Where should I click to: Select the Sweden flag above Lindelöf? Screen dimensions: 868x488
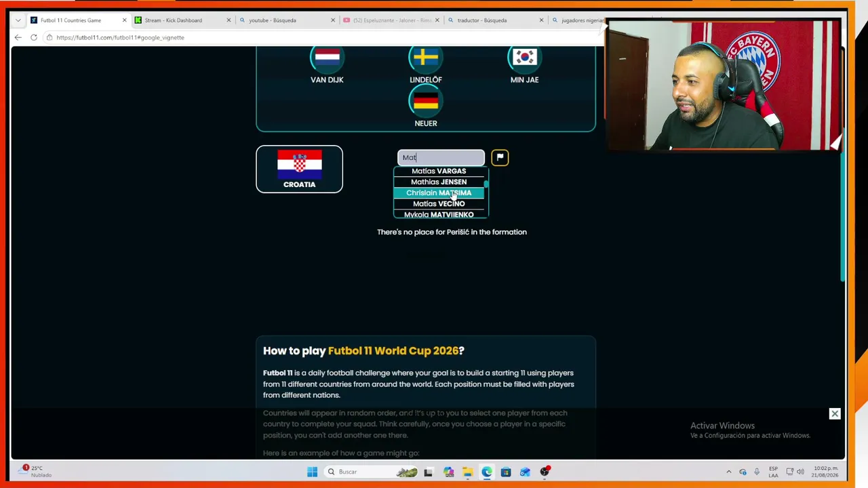click(x=426, y=58)
